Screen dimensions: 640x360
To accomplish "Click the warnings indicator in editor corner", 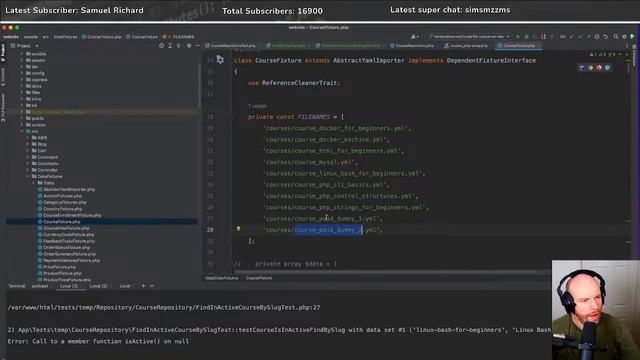I will click(x=603, y=54).
